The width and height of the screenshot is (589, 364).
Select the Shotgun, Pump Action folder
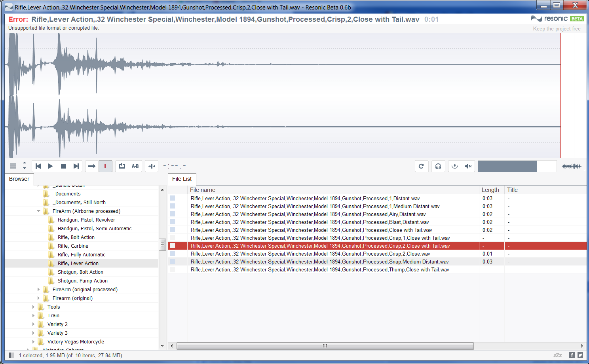82,281
